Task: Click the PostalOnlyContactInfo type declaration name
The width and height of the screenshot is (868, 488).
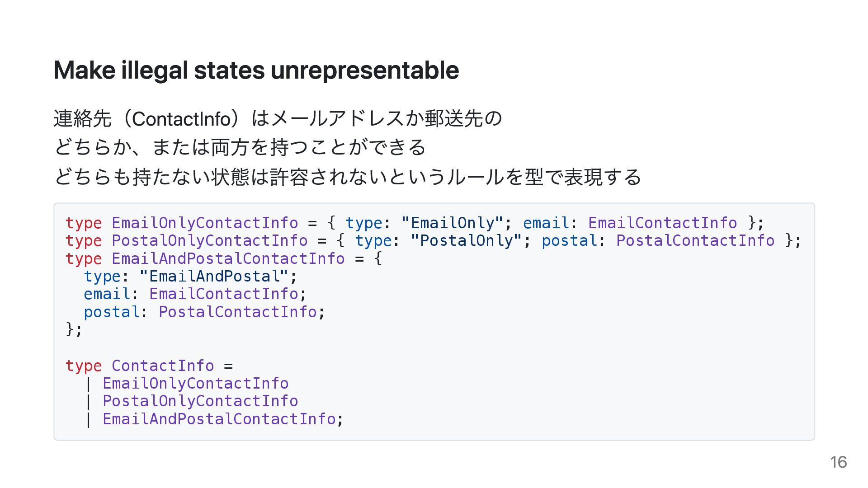Action: (209, 241)
